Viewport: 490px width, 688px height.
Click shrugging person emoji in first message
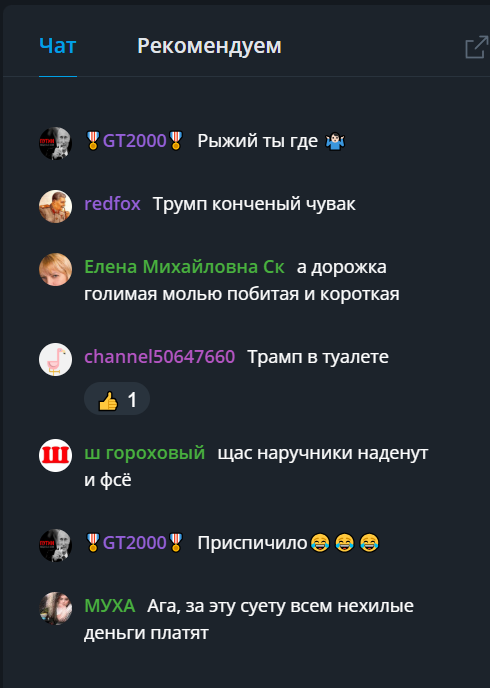[335, 142]
